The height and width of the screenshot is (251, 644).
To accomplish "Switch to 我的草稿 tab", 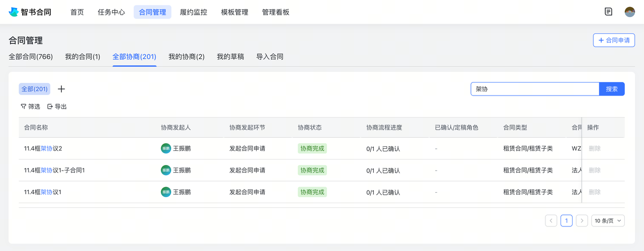I will [230, 57].
